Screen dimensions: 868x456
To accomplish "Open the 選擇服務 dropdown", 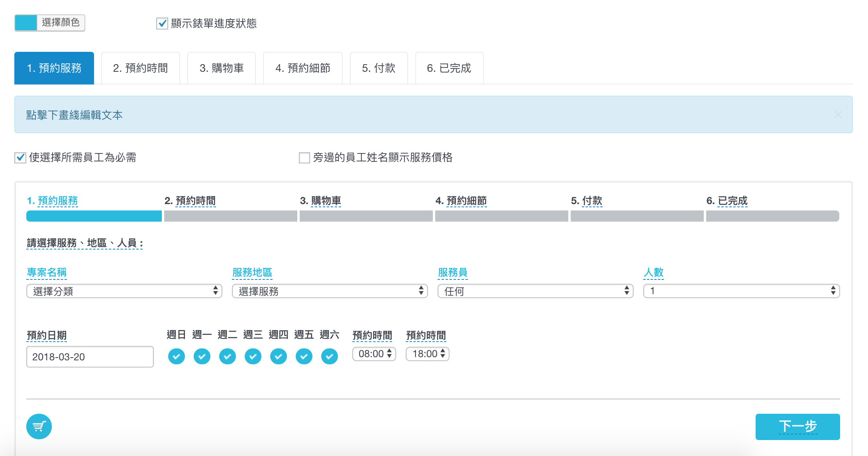I will (330, 291).
